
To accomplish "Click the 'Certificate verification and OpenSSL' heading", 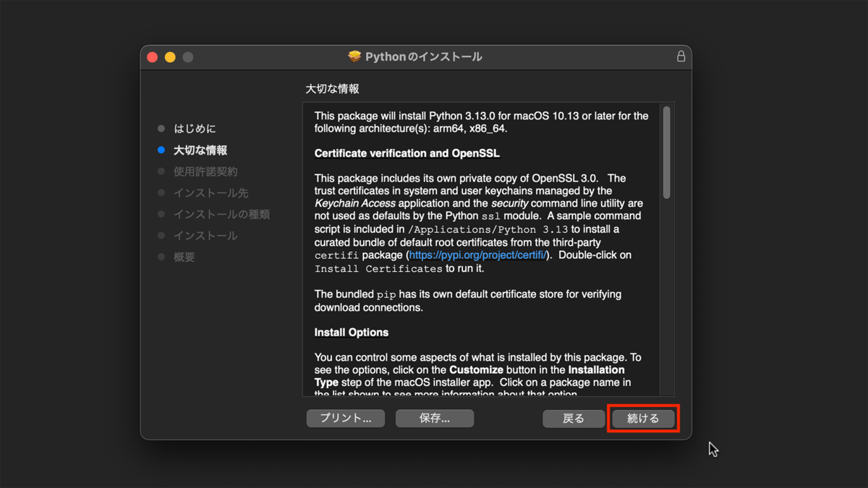I will [407, 153].
